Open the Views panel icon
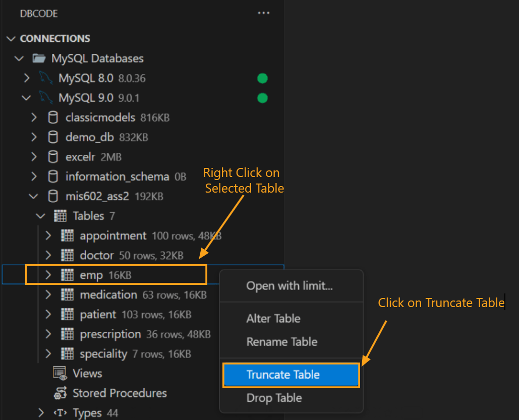Screen dimensions: 519x420 point(60,373)
